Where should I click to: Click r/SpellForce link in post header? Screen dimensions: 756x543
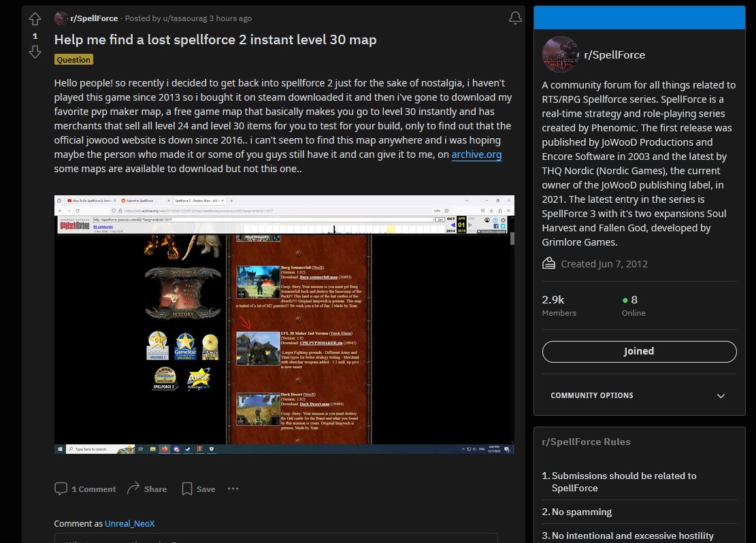pyautogui.click(x=95, y=18)
